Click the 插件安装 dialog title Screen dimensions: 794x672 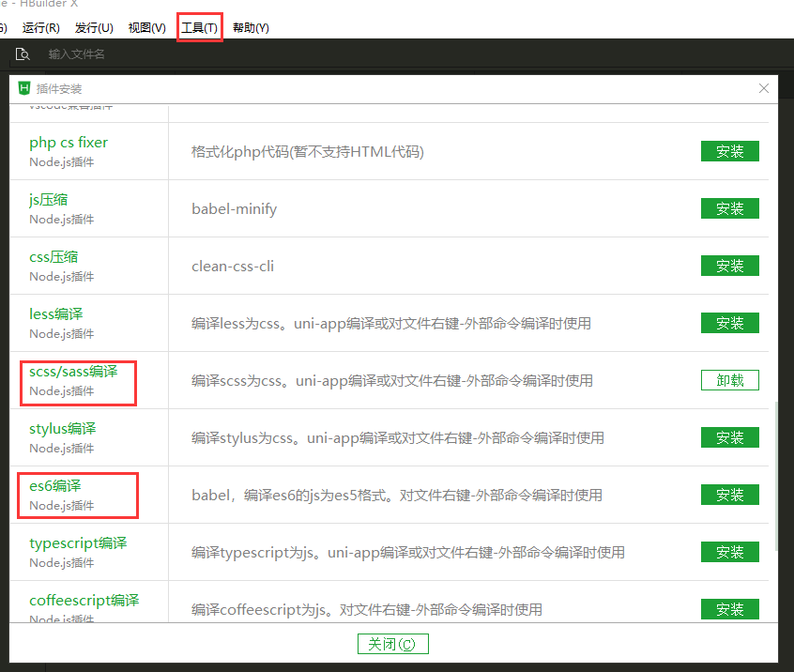pyautogui.click(x=59, y=88)
